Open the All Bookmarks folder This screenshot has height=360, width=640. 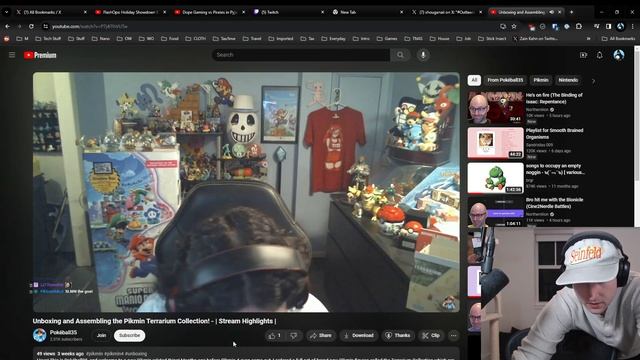click(x=618, y=39)
